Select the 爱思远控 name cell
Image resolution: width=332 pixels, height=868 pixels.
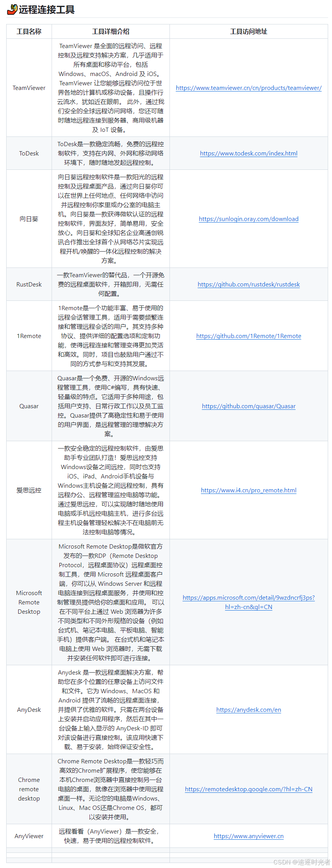tap(29, 490)
